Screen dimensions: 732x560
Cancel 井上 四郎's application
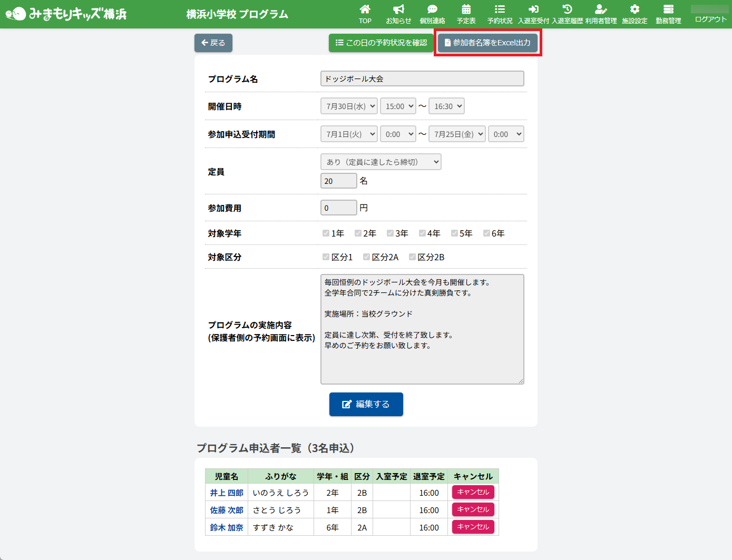click(473, 492)
